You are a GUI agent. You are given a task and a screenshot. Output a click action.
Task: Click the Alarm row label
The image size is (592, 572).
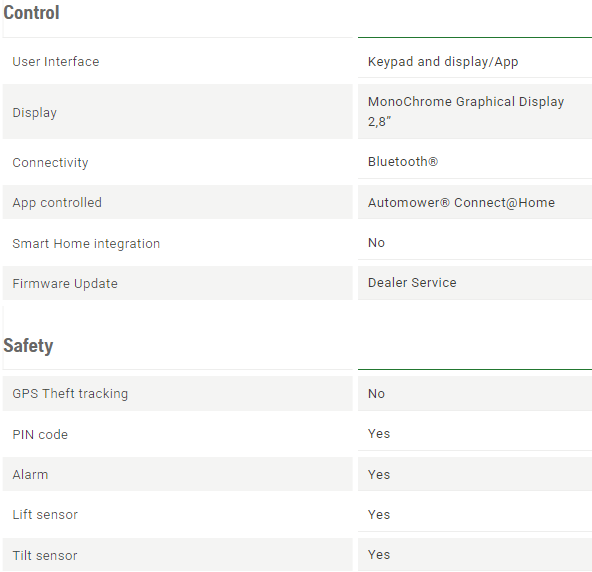[30, 475]
